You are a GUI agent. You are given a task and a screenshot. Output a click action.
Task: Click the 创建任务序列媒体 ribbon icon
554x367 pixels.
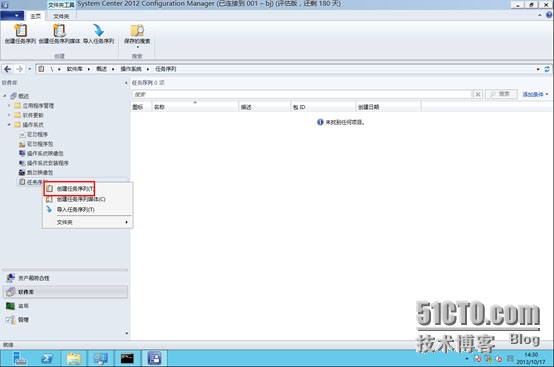coord(59,31)
